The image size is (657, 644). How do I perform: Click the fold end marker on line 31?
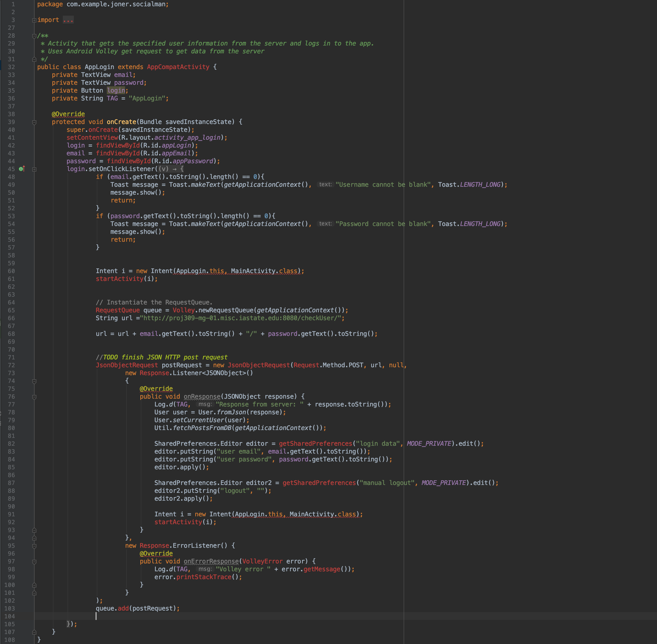pos(34,59)
